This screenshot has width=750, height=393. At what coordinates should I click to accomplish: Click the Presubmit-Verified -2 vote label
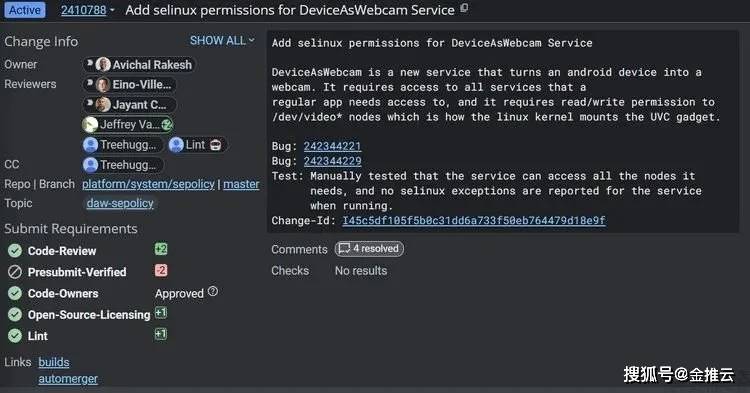161,271
